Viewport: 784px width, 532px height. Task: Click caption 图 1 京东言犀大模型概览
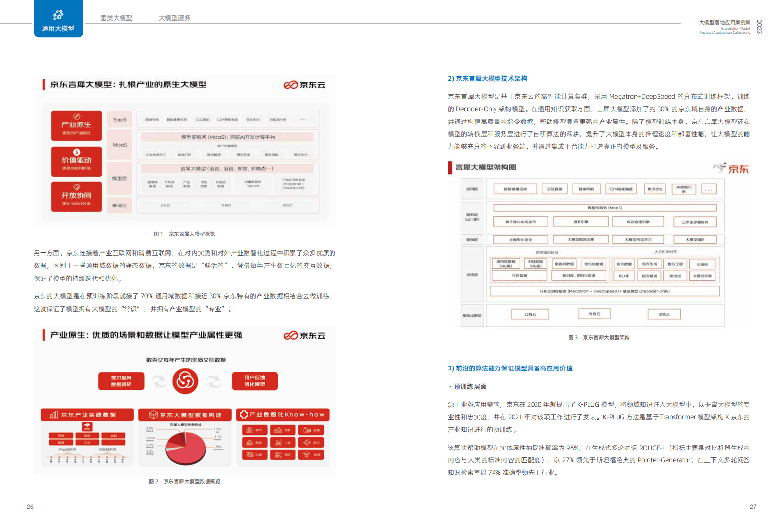click(184, 234)
